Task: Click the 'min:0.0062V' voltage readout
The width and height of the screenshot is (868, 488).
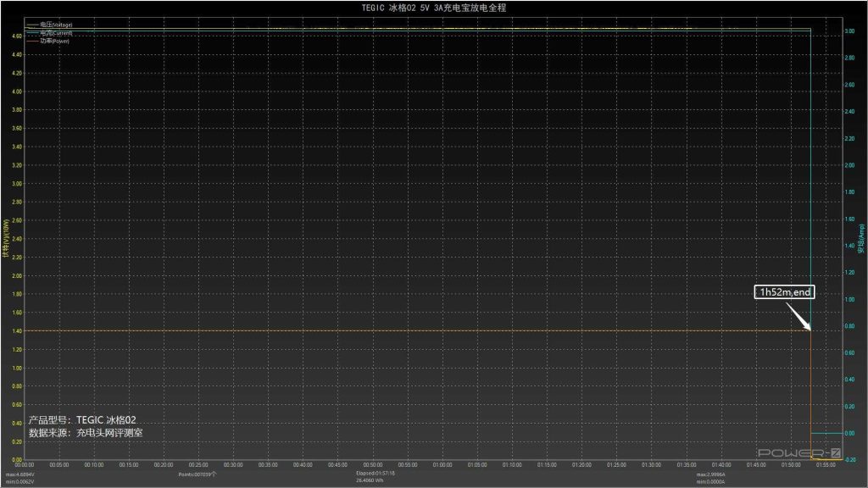Action: pos(20,482)
